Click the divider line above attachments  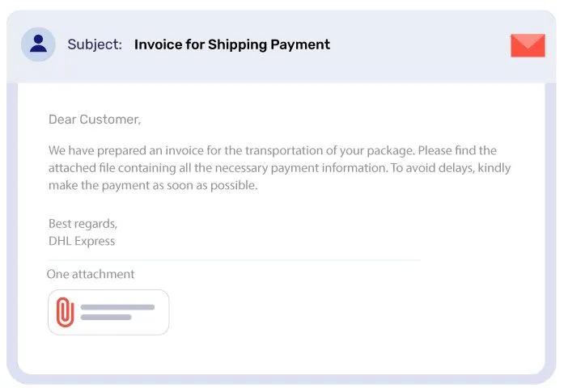234,259
